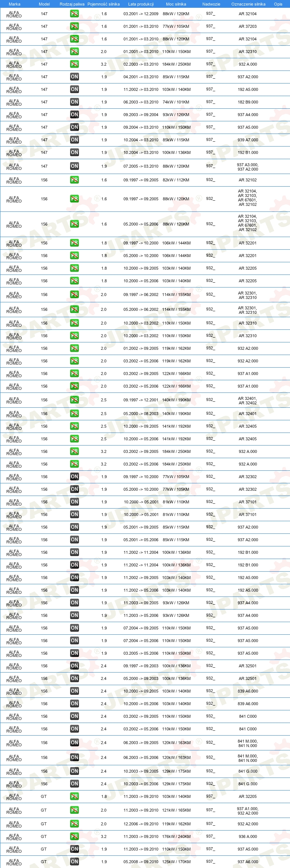
Task: Click the ON icon in the 156 09.1997 -> 09.2003 row
Action: [x=74, y=666]
